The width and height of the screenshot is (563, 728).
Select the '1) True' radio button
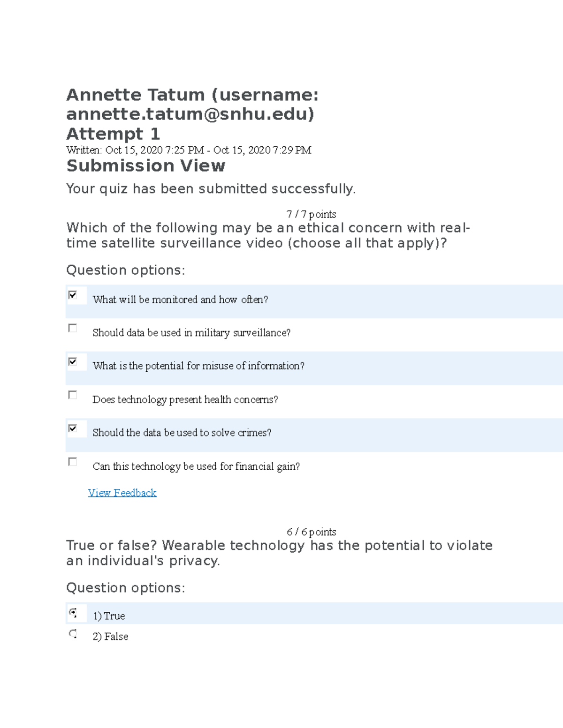(73, 613)
